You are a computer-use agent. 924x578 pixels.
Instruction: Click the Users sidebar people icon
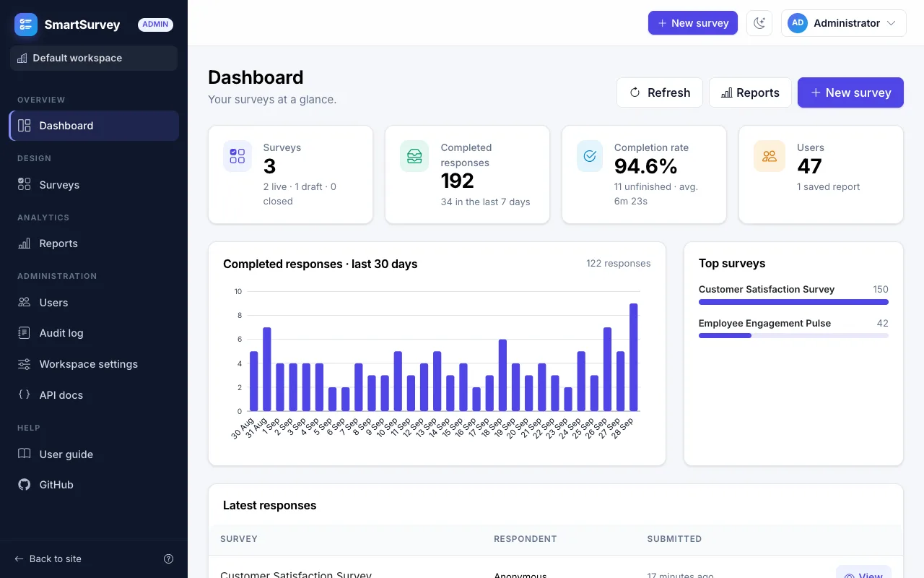[25, 303]
